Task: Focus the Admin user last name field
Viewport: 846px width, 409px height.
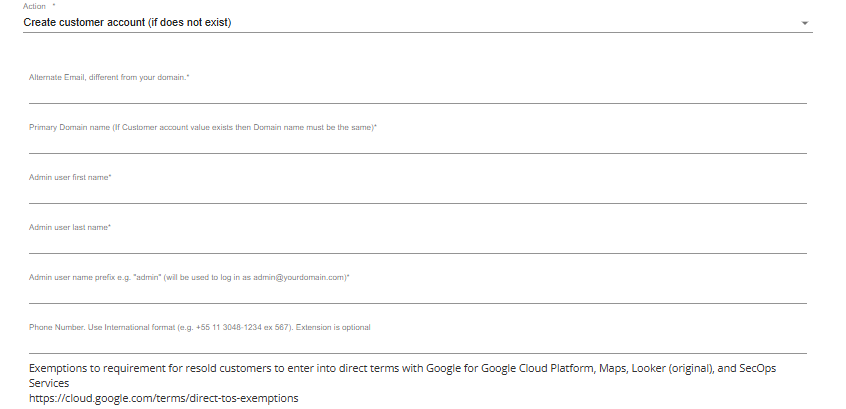Action: point(418,243)
